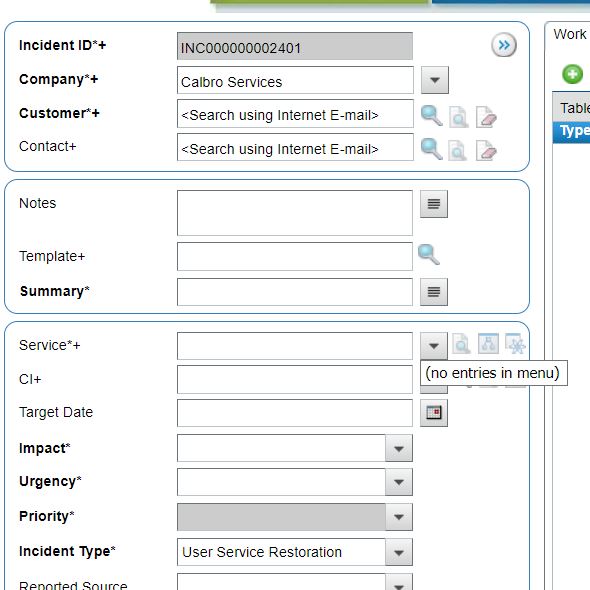Select the Type column header
The width and height of the screenshot is (590, 590).
[x=571, y=132]
